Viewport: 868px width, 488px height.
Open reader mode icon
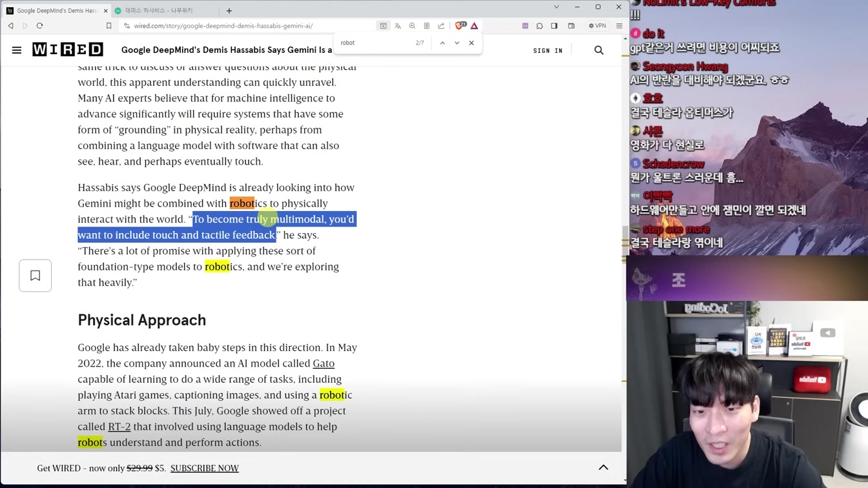coord(426,26)
